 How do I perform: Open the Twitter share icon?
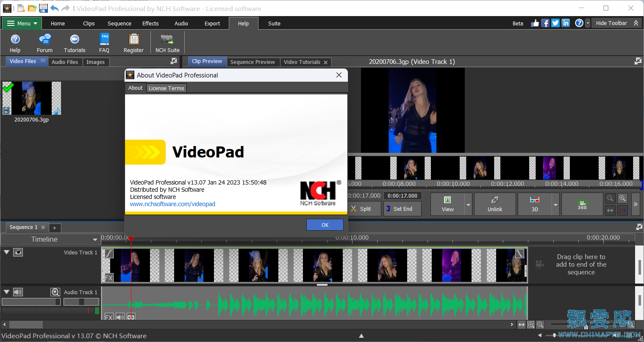555,23
